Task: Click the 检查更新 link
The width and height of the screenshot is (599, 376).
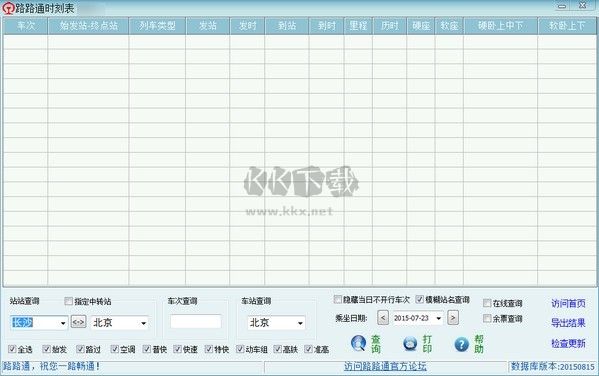Action: [x=568, y=343]
